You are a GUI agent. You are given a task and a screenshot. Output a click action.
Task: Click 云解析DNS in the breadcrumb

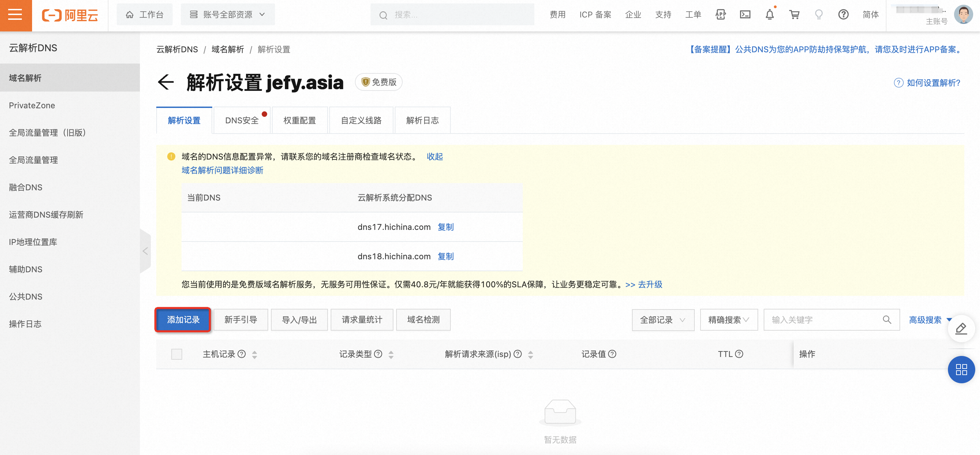177,50
